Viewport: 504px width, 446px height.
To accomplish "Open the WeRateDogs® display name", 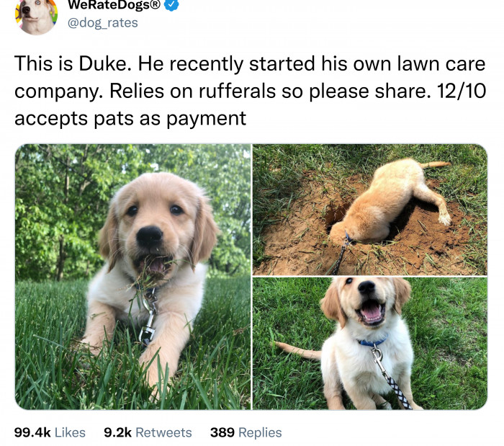I will [x=113, y=4].
